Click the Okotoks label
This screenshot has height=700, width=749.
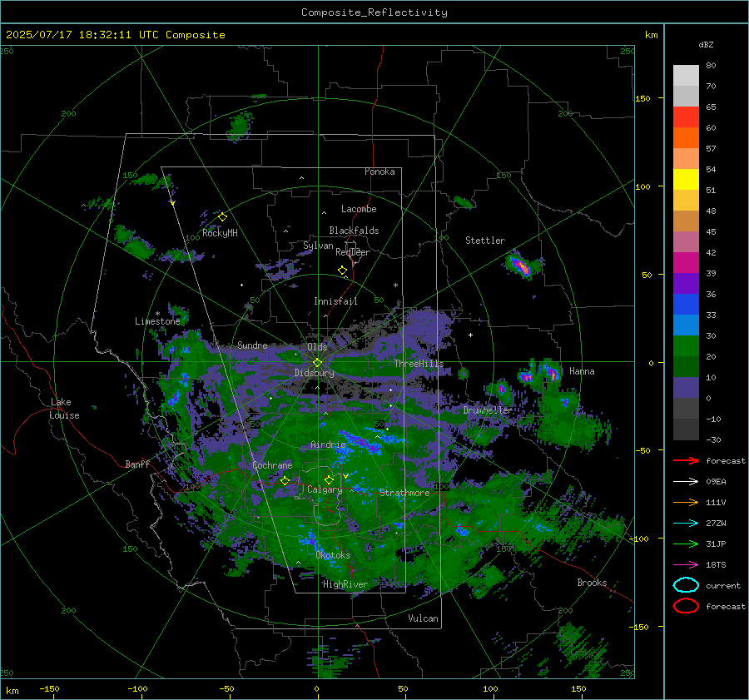pos(333,555)
